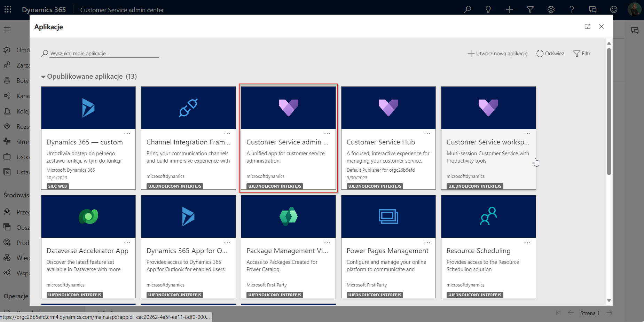Open more options for Customer Service admin center
The height and width of the screenshot is (322, 644).
pos(327,133)
